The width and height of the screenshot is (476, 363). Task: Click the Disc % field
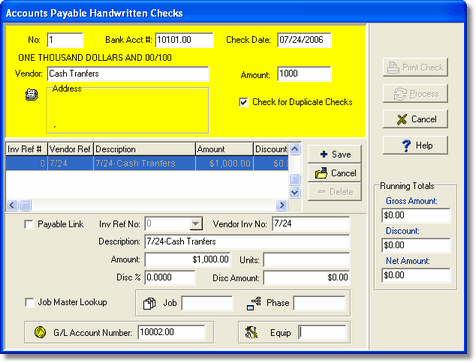coord(170,278)
